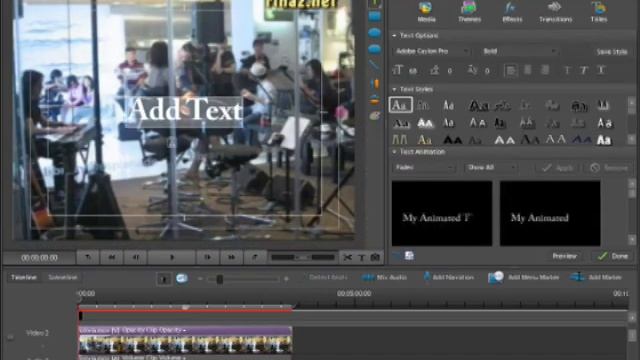Image resolution: width=640 pixels, height=360 pixels.
Task: Click the Preview button
Action: [x=564, y=256]
